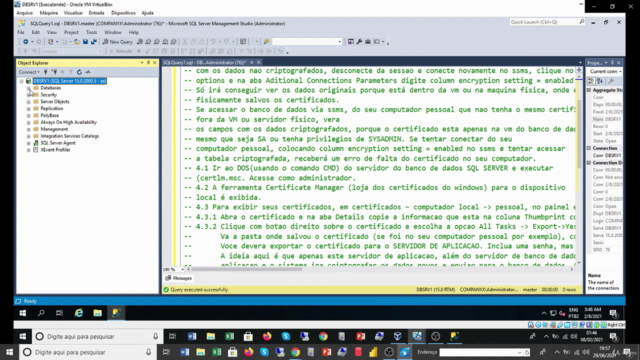Select Integration Services Catalogs tree item
The height and width of the screenshot is (360, 640).
pos(69,136)
